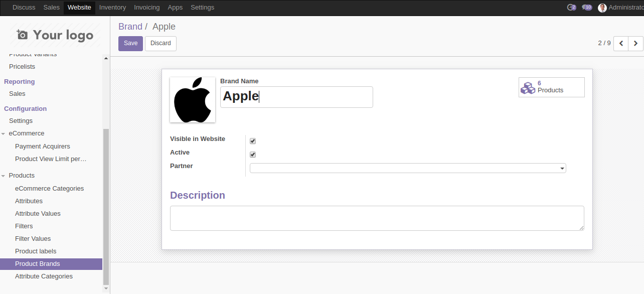Click the Brand Name input field
The width and height of the screenshot is (644, 294).
pos(296,97)
